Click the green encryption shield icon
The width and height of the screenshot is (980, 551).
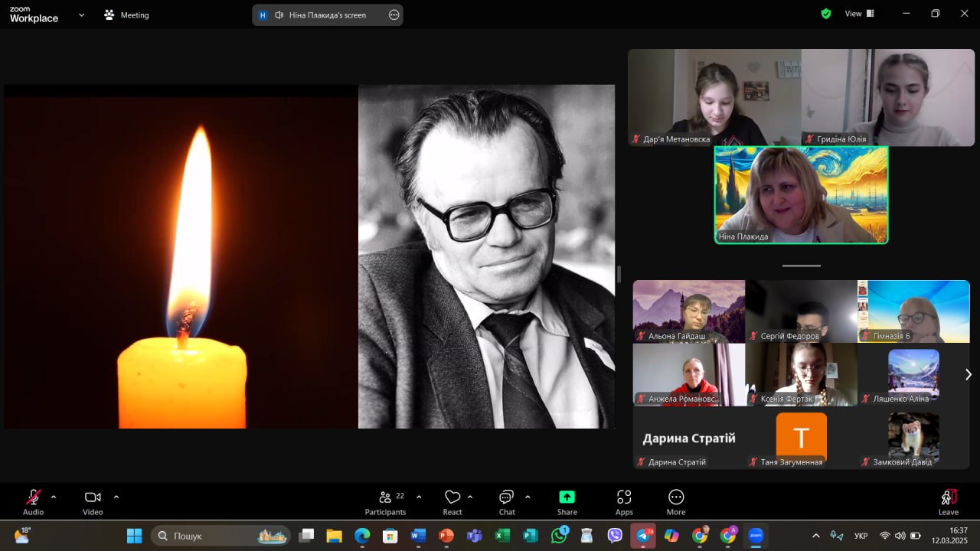(x=826, y=14)
